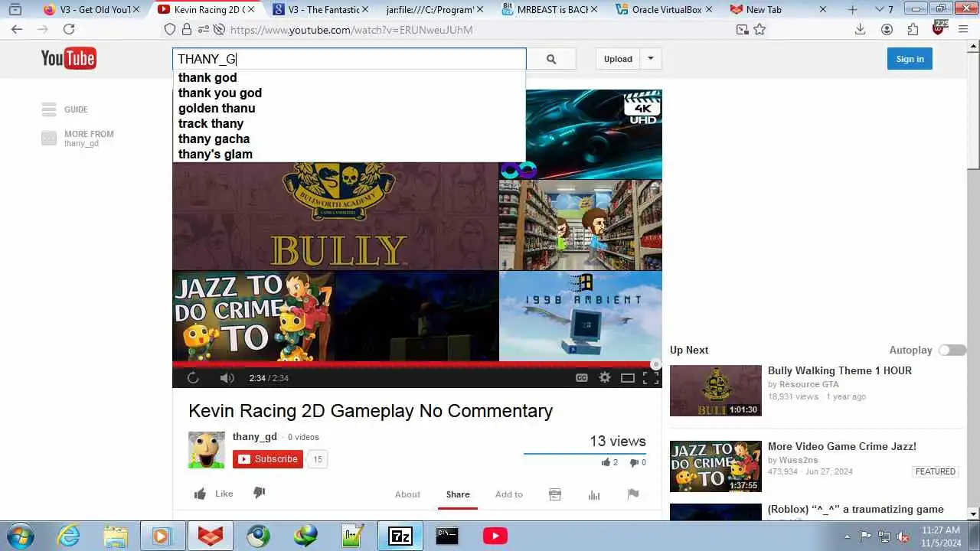Open the Upload dropdown arrow
980x551 pixels.
[x=651, y=59]
